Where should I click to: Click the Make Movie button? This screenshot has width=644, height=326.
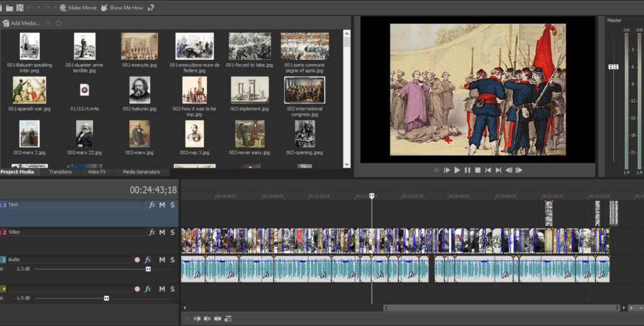click(x=78, y=8)
